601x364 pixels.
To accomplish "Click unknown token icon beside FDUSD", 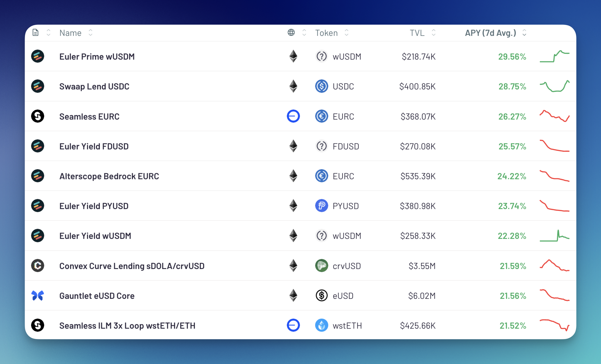I will tap(322, 146).
